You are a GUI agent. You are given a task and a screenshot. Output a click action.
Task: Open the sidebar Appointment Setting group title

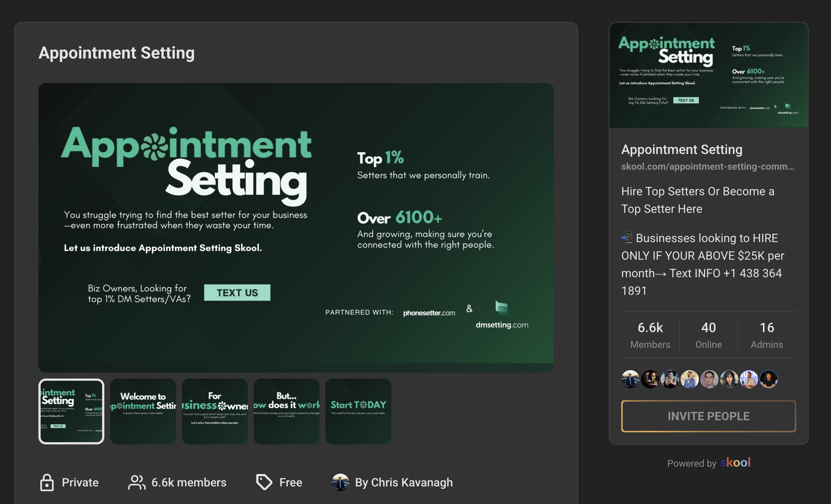(682, 150)
